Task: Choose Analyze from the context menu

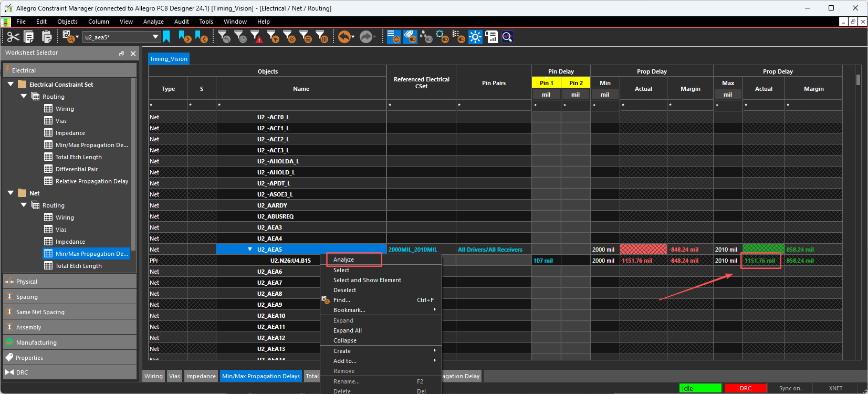Action: click(x=344, y=260)
